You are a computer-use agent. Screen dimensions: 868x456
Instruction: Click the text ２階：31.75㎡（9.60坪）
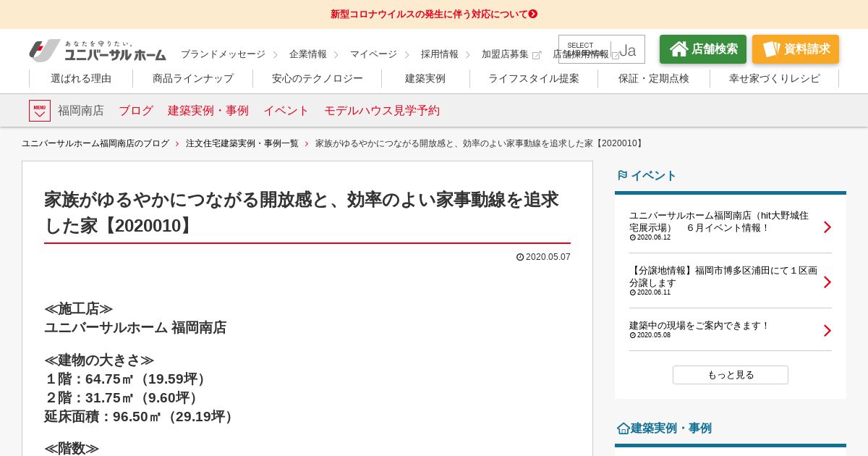[x=124, y=398]
